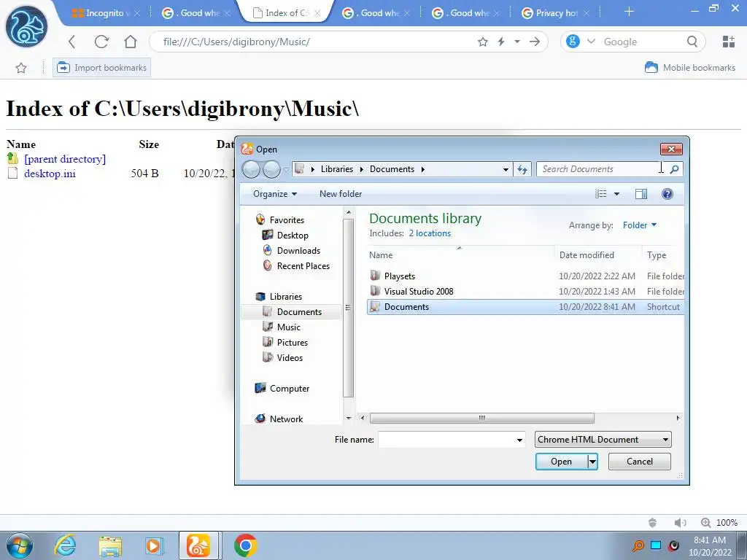
Task: Click the Search Documents field
Action: tap(600, 169)
